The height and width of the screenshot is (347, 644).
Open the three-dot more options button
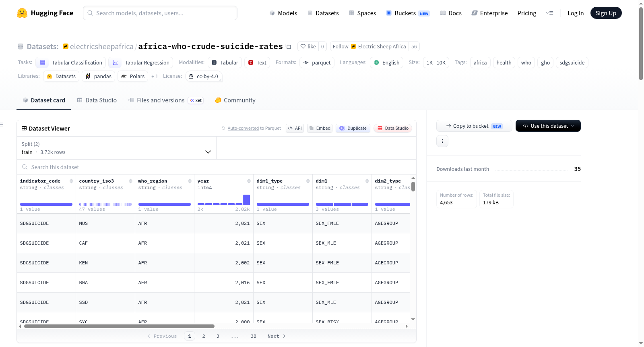(442, 141)
